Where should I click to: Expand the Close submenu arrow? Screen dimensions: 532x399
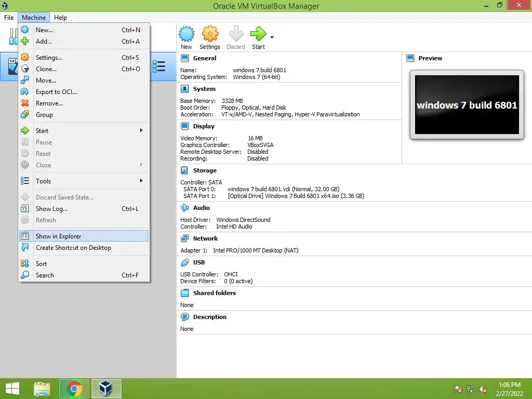(x=141, y=165)
